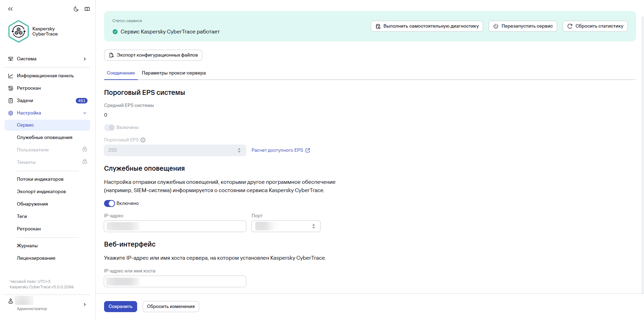Select the Информационная панель chart icon
This screenshot has height=319, width=644.
tap(10, 76)
